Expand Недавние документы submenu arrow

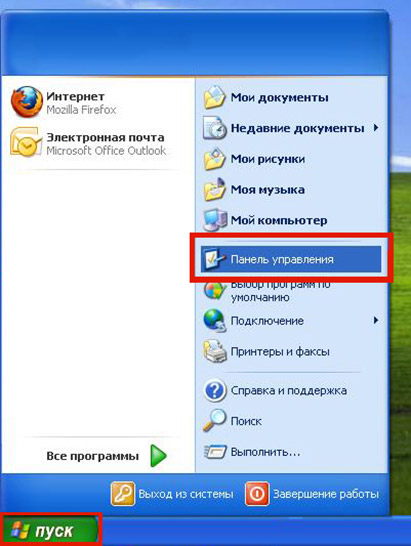(x=376, y=128)
